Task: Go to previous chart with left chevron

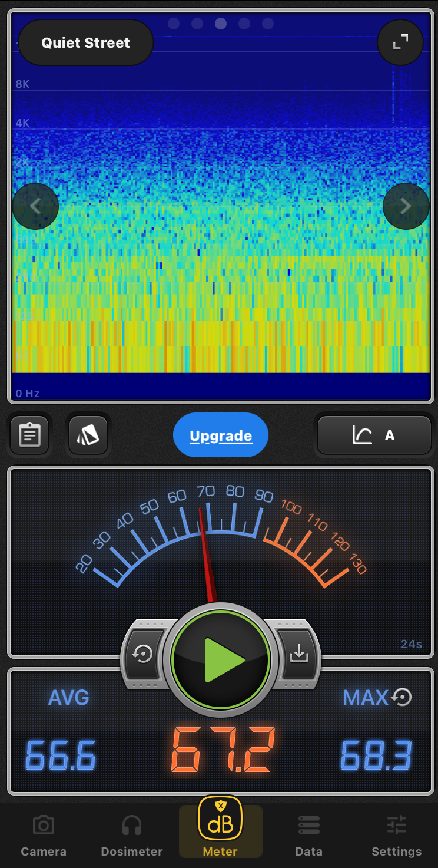Action: click(x=35, y=206)
